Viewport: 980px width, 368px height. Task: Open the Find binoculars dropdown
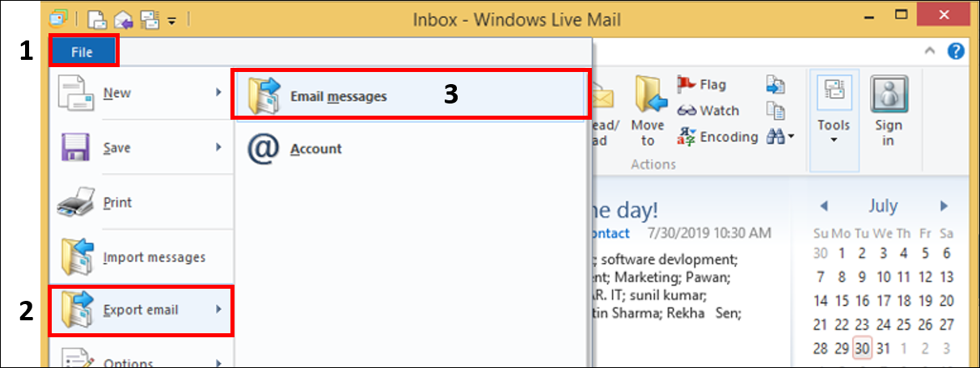780,137
